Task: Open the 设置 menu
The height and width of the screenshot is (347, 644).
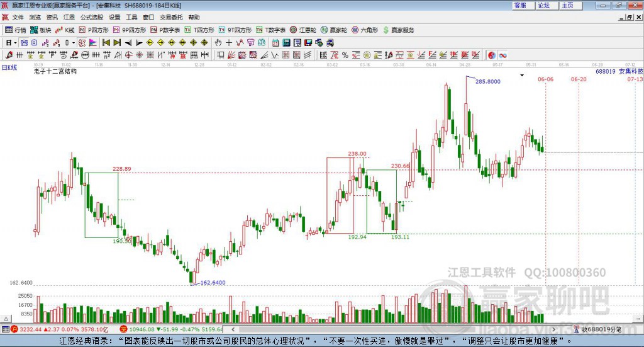Action: coord(114,17)
